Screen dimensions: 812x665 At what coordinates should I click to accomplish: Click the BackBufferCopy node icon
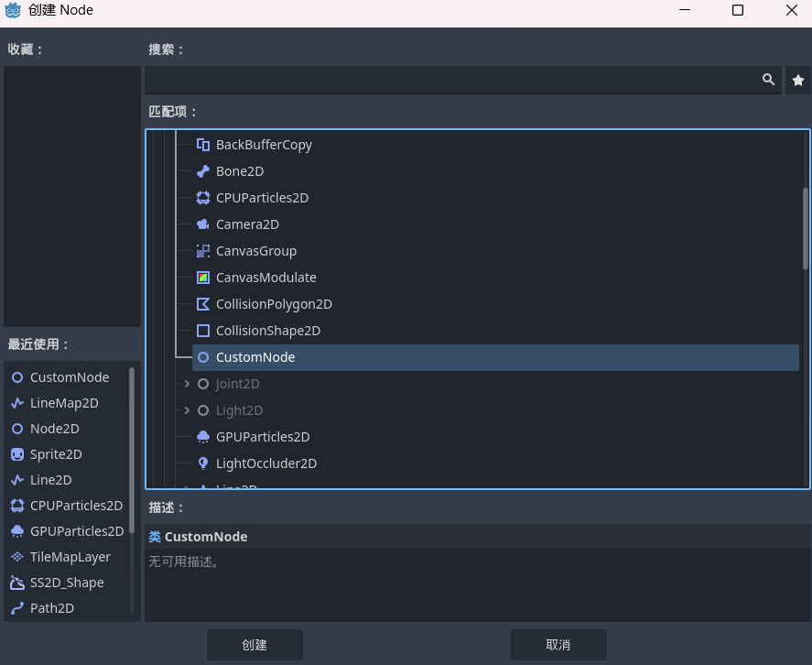click(203, 145)
